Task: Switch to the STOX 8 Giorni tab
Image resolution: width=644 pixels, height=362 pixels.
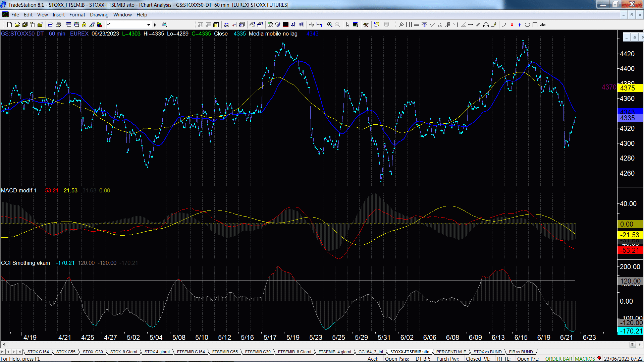Action: pyautogui.click(x=124, y=352)
